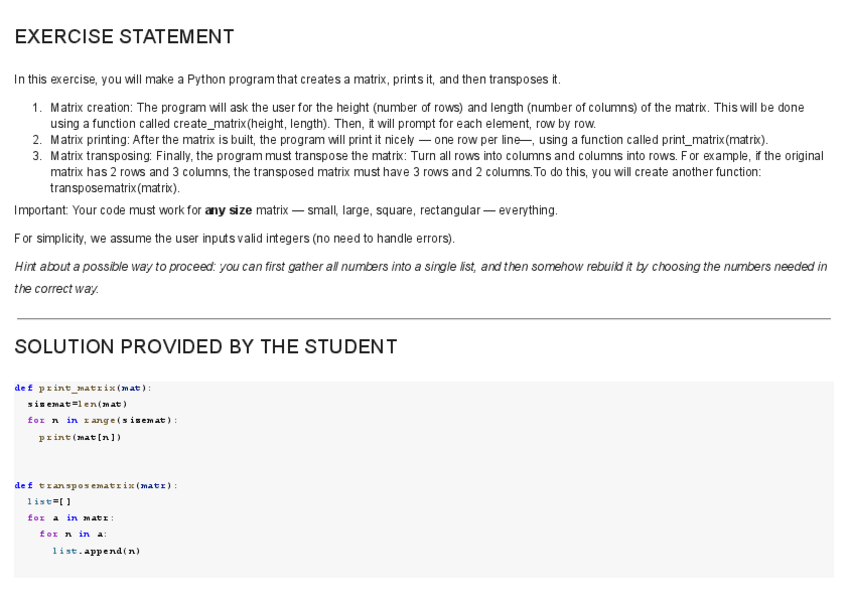Click the intro sentence about making a Python program
848x600 pixels.
288,79
